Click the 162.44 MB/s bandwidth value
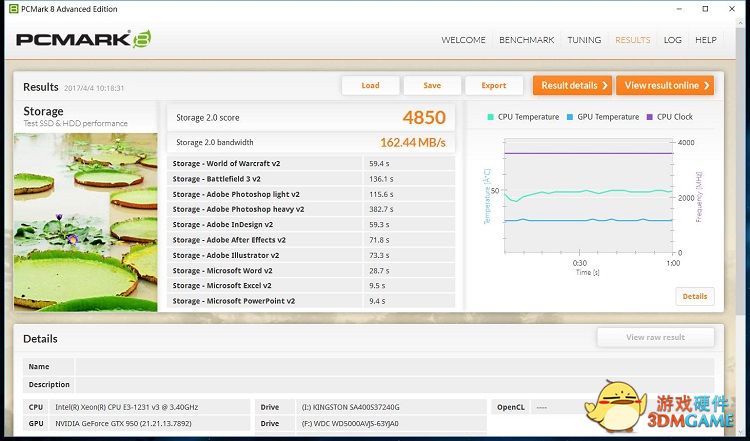The height and width of the screenshot is (441, 750). 413,143
